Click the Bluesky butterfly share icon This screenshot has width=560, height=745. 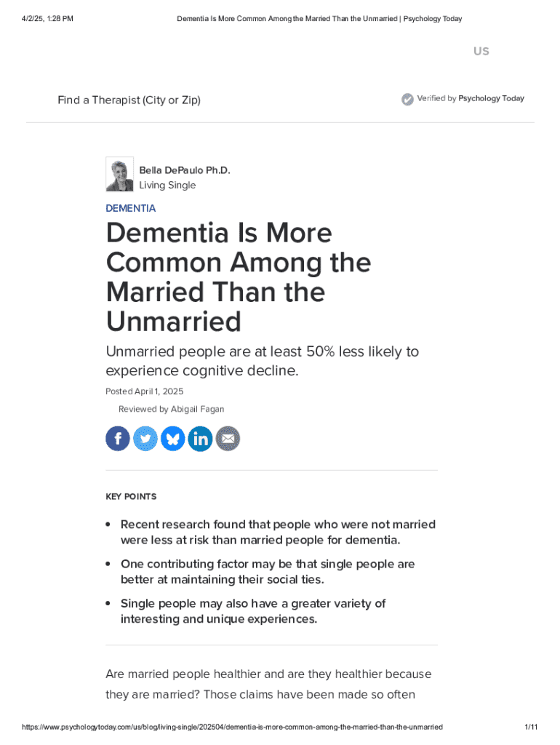click(173, 439)
